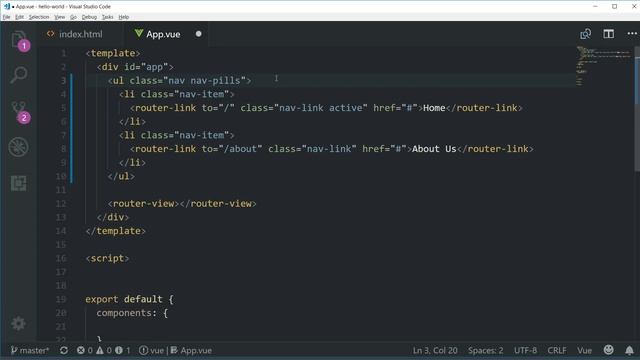Open the Debug menu
The width and height of the screenshot is (640, 360).
89,17
